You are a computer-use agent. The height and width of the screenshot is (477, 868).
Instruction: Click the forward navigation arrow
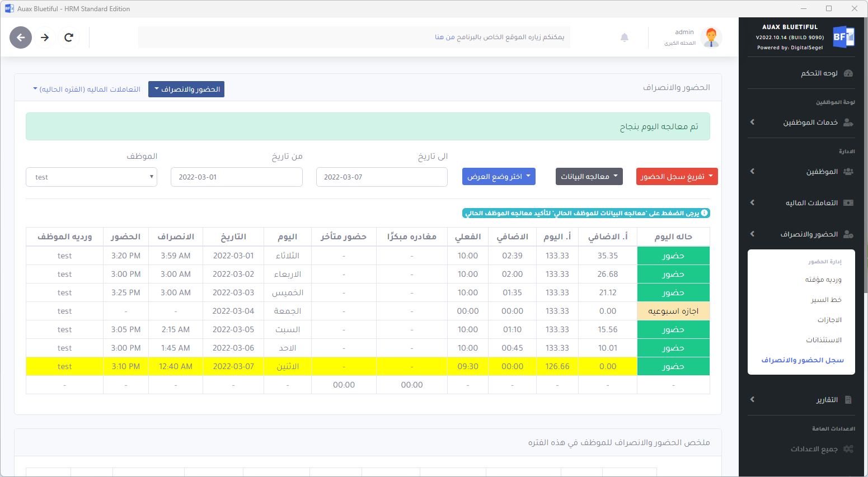45,37
